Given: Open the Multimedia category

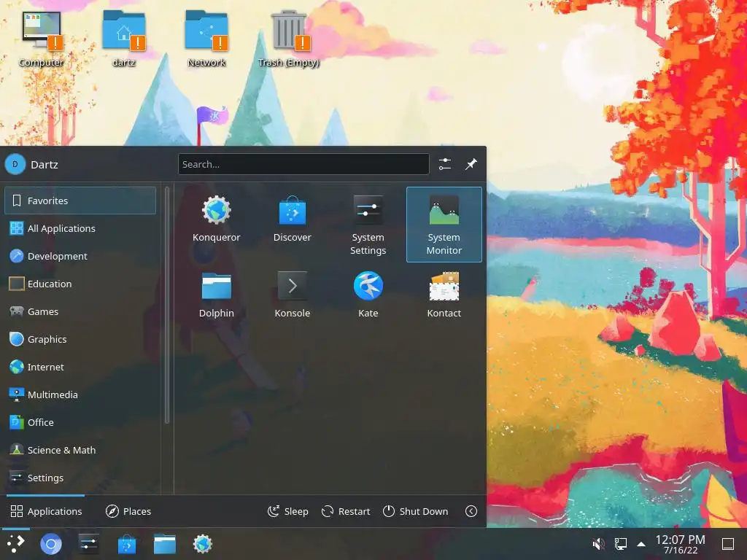Looking at the screenshot, I should [x=80, y=394].
